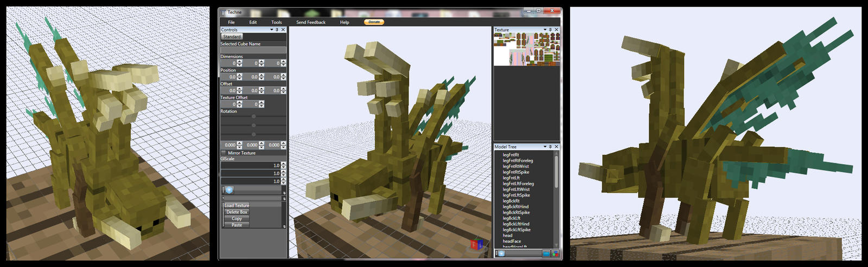
Task: Pin the Model Tree panel
Action: [550, 147]
